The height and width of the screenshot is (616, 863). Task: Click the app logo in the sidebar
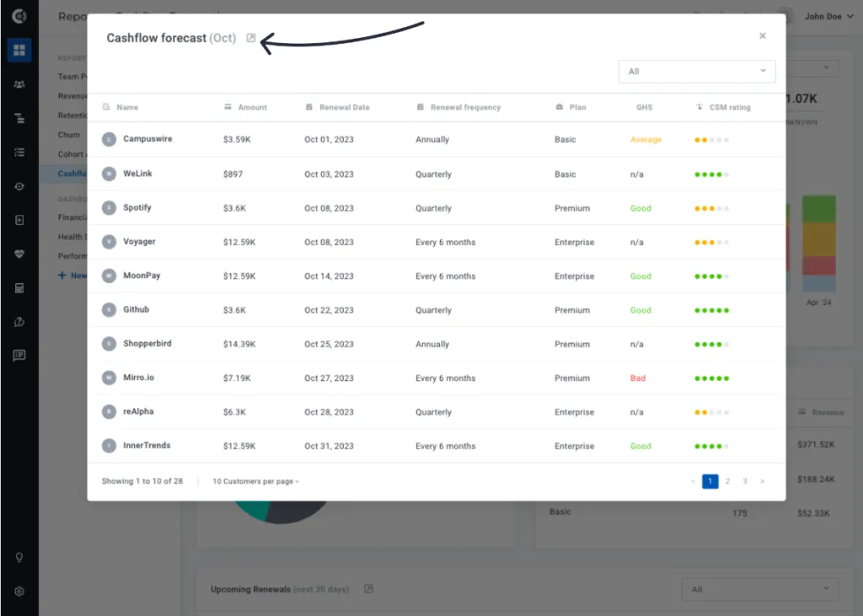[19, 16]
